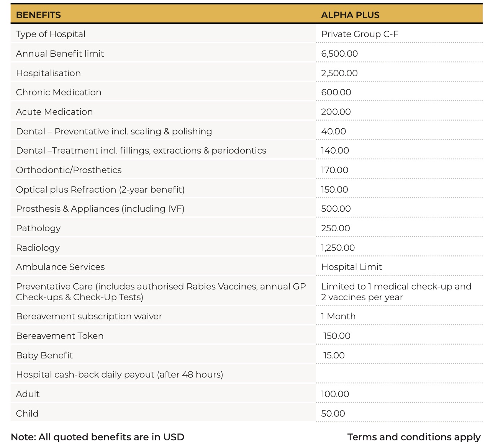Select the Hospitalisation row label
The width and height of the screenshot is (498, 448).
(x=48, y=73)
